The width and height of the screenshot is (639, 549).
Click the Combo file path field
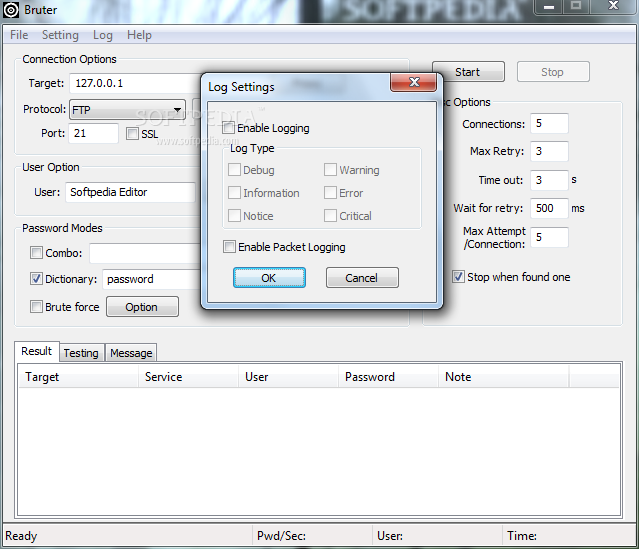coord(145,253)
